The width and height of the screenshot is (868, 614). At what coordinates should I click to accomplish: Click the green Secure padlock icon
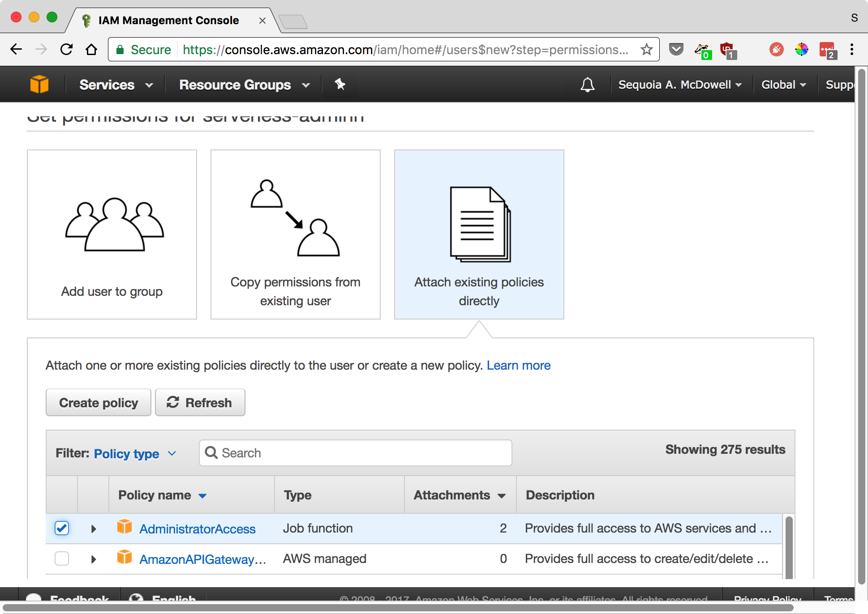click(x=120, y=50)
